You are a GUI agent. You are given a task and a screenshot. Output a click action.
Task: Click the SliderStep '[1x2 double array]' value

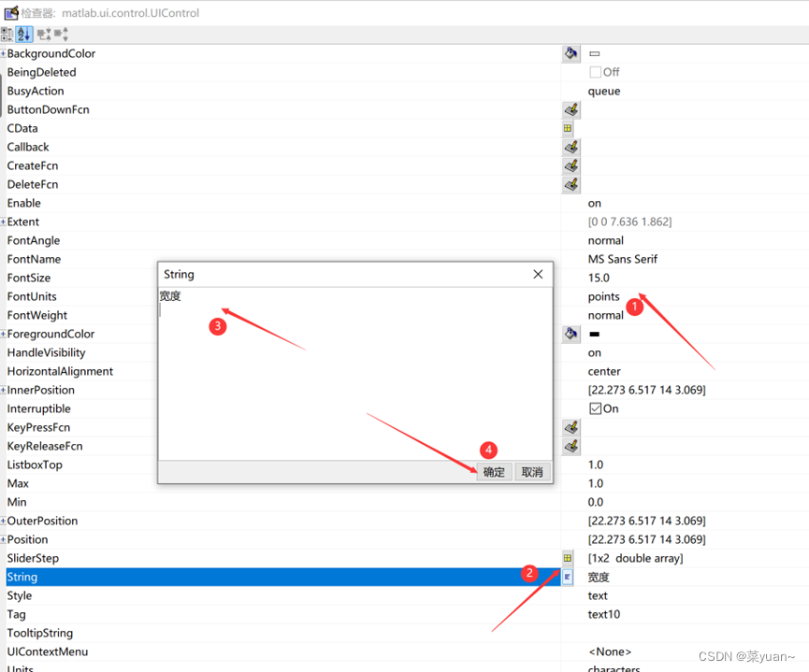636,558
